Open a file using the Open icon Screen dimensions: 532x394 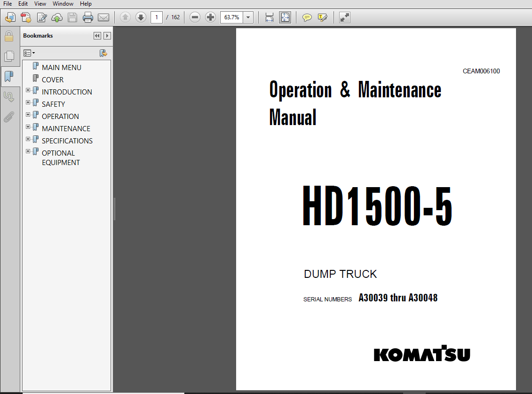coord(10,17)
